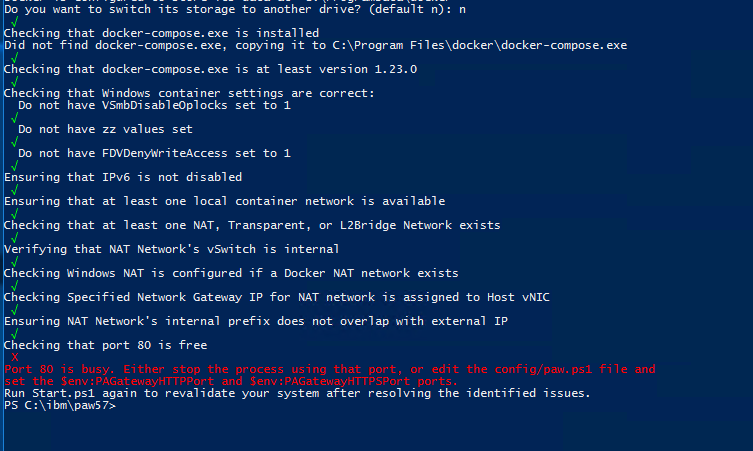Click the red 'Port 80 is busy' message
753x451 pixels.
pyautogui.click(x=329, y=375)
